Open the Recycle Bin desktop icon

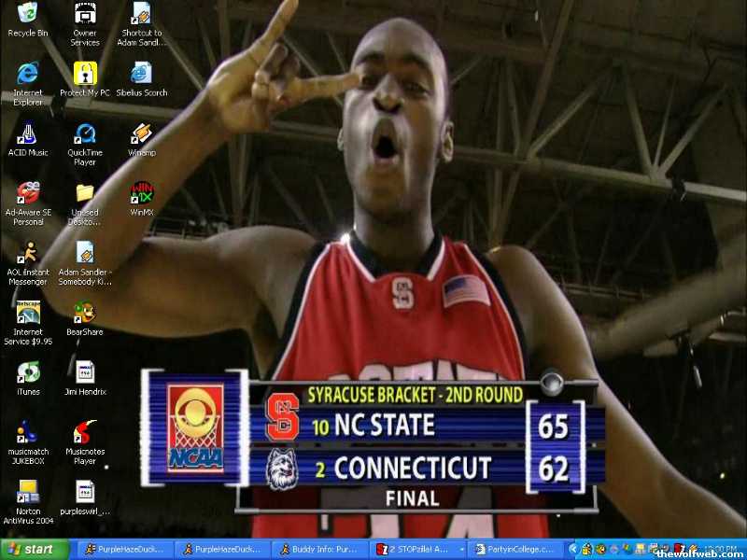(28, 14)
